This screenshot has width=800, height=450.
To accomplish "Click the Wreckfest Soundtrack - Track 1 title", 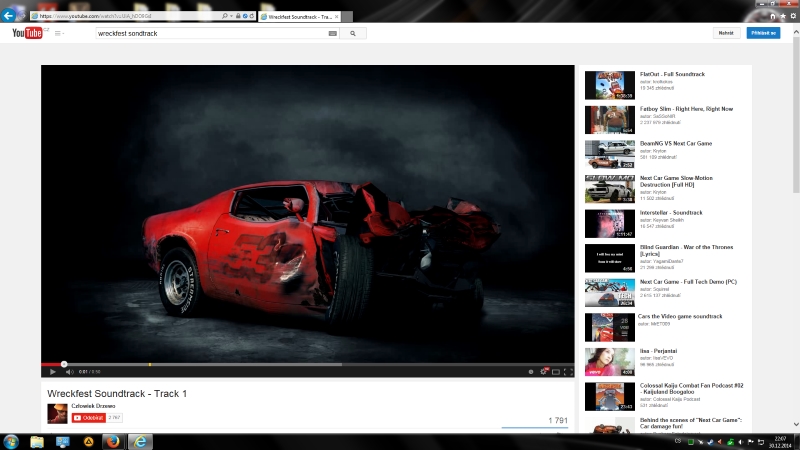I will [117, 394].
